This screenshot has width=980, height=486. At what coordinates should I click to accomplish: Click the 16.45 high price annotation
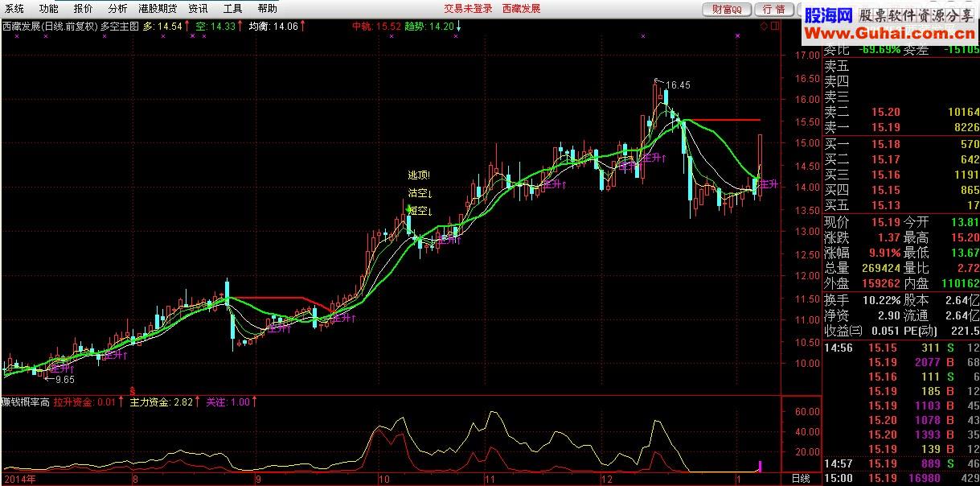point(678,84)
